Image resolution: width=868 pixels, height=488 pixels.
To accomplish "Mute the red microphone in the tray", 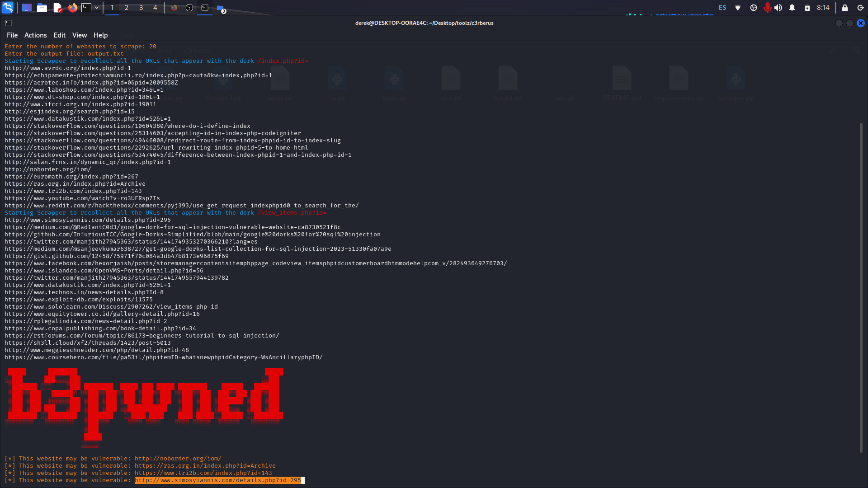I will click(x=767, y=7).
